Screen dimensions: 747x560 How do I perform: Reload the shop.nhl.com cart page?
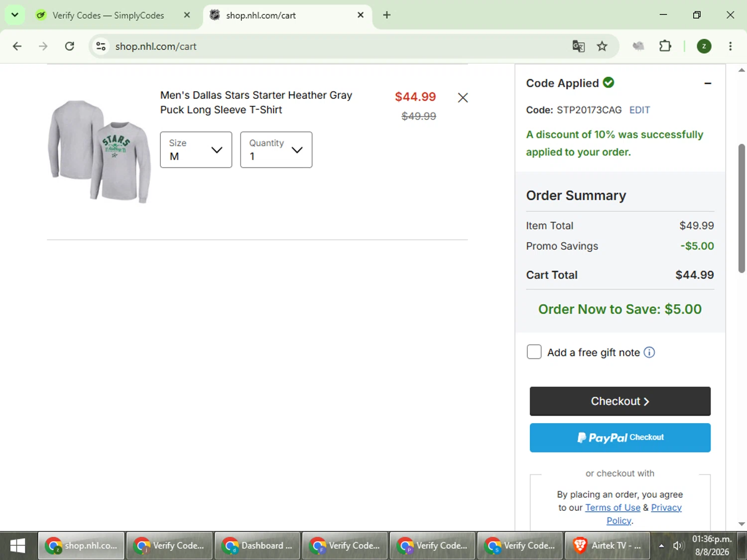coord(70,46)
